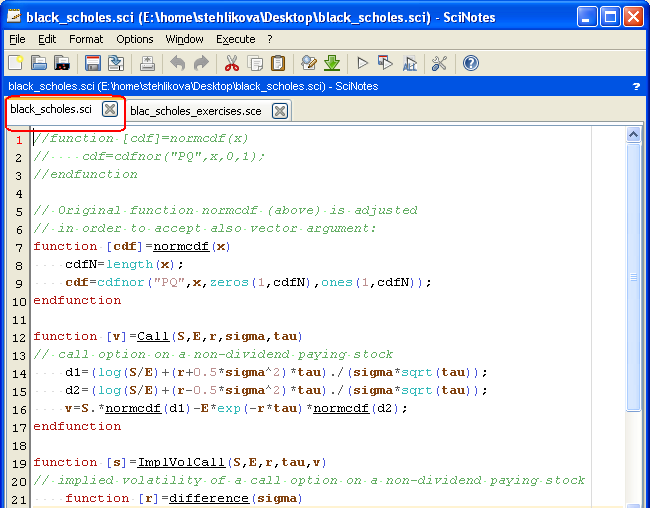Open Preferences with the tools icon
The width and height of the screenshot is (650, 508).
point(439,63)
